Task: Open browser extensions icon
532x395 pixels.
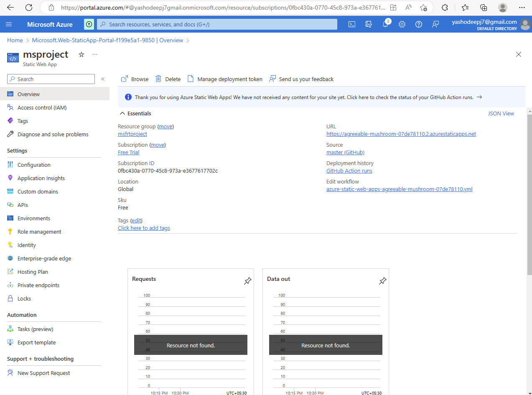Action: 445,8
